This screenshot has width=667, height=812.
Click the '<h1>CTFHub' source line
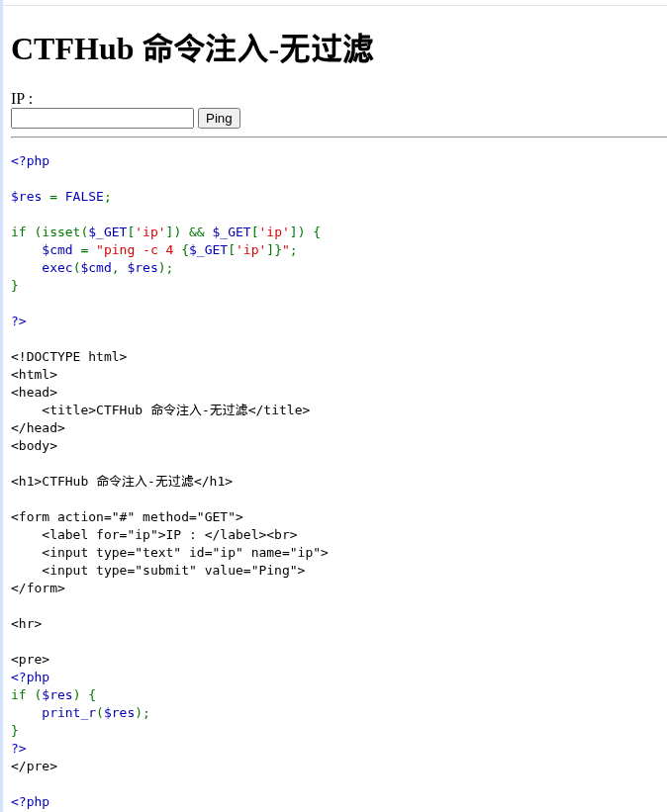tap(122, 481)
